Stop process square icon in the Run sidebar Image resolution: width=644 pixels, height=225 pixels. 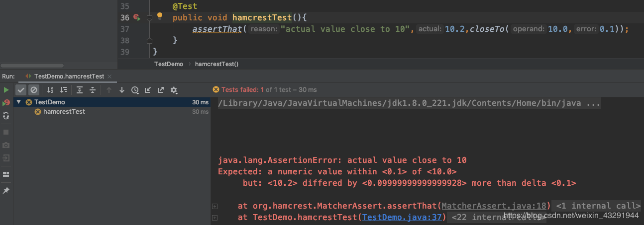click(6, 132)
